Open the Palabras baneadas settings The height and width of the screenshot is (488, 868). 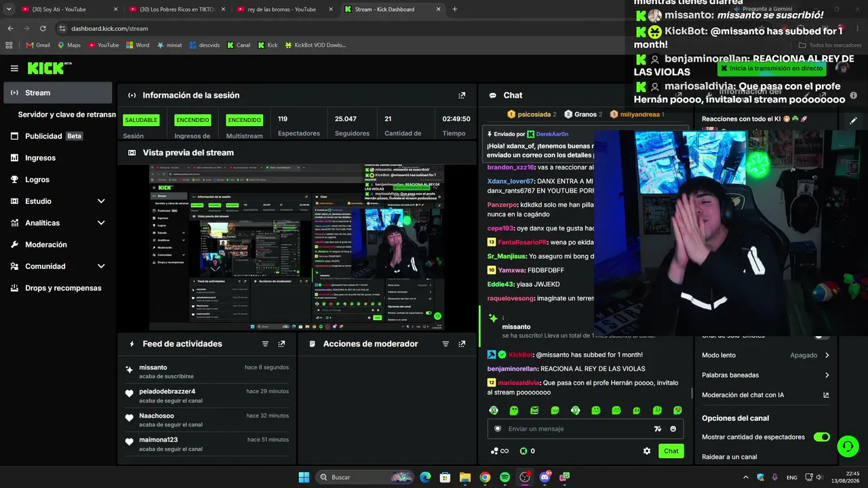pyautogui.click(x=766, y=375)
